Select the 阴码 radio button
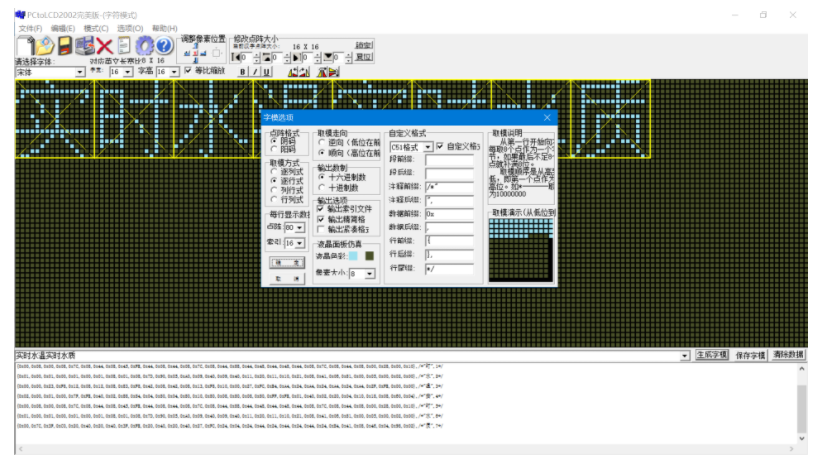Image resolution: width=826 pixels, height=464 pixels. (x=274, y=141)
